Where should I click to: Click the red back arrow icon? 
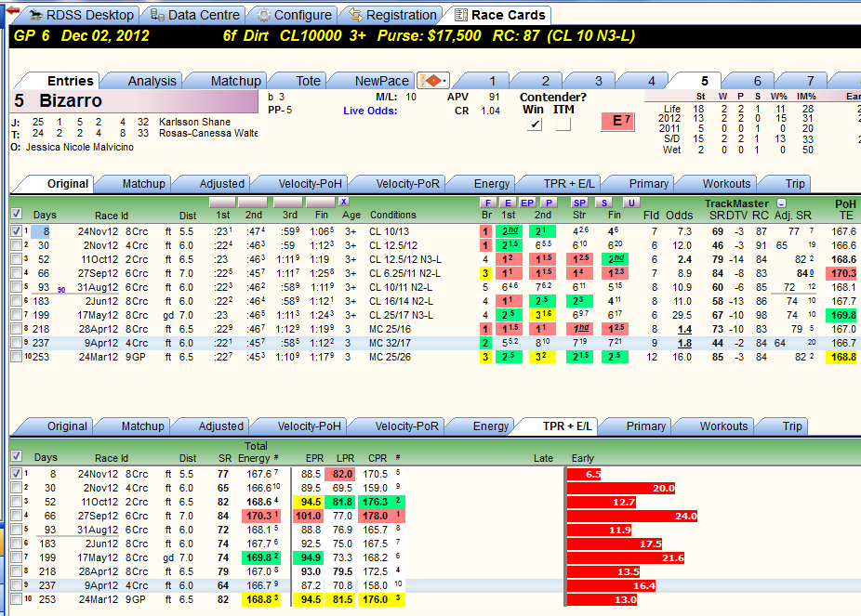13,11
